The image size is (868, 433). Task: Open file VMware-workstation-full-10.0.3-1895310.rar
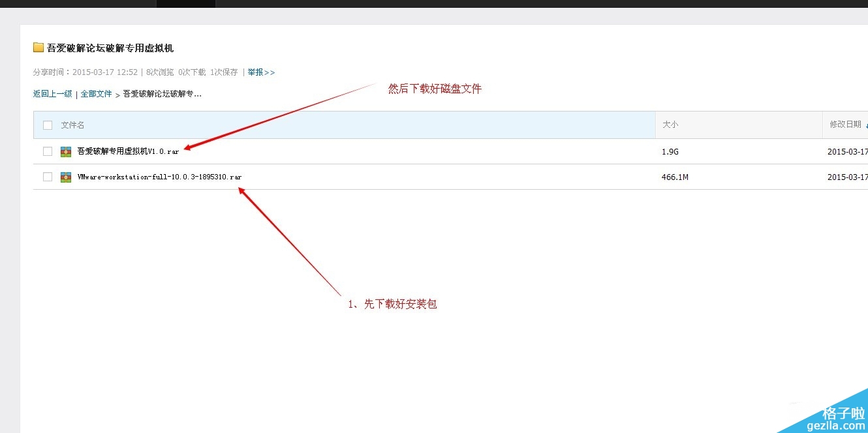point(159,177)
